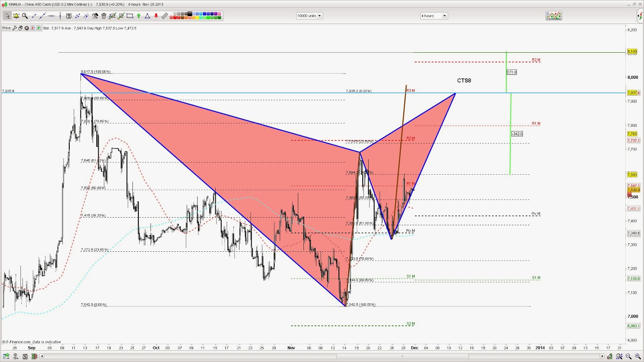The width and height of the screenshot is (644, 362).
Task: Click the 7,765 price axis label
Action: (632, 134)
